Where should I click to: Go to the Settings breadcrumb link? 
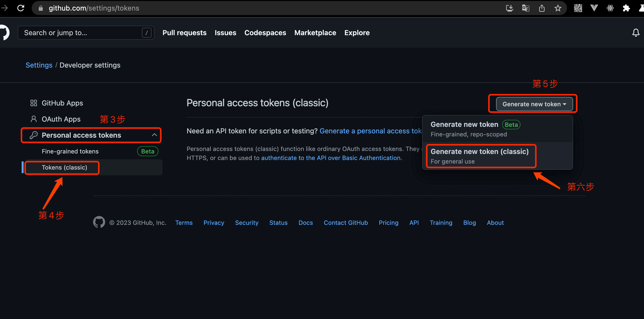pos(39,65)
